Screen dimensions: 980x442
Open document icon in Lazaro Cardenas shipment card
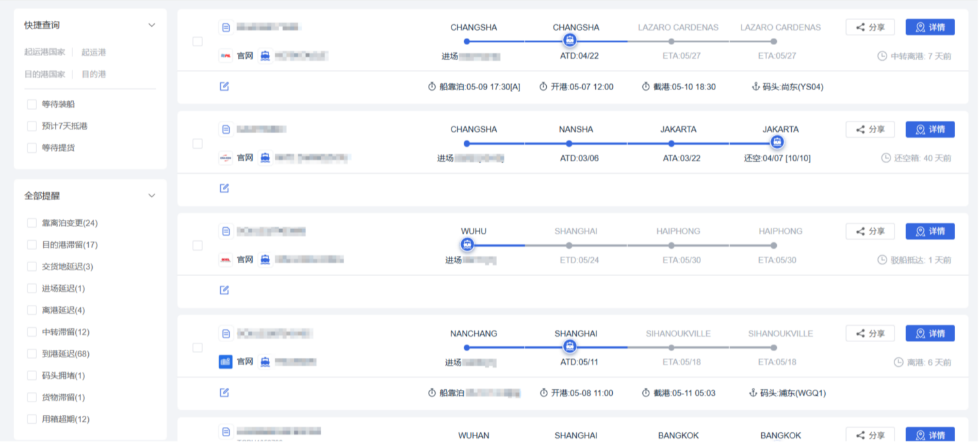[x=226, y=27]
